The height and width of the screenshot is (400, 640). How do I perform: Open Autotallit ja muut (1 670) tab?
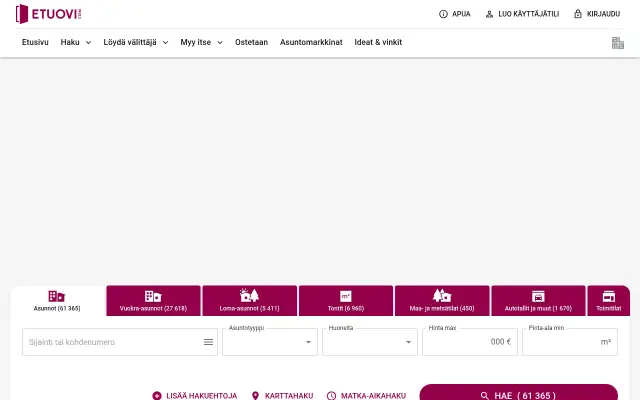pyautogui.click(x=538, y=301)
